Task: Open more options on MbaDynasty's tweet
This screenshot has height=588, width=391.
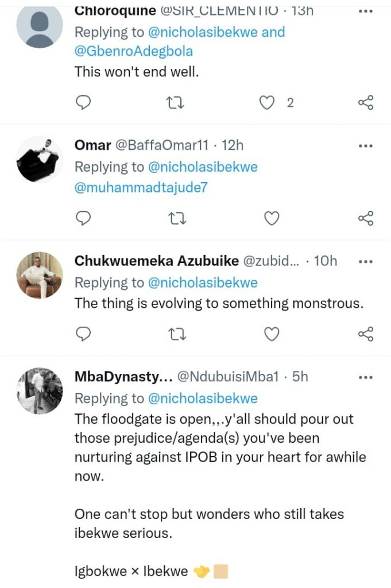Action: point(365,377)
